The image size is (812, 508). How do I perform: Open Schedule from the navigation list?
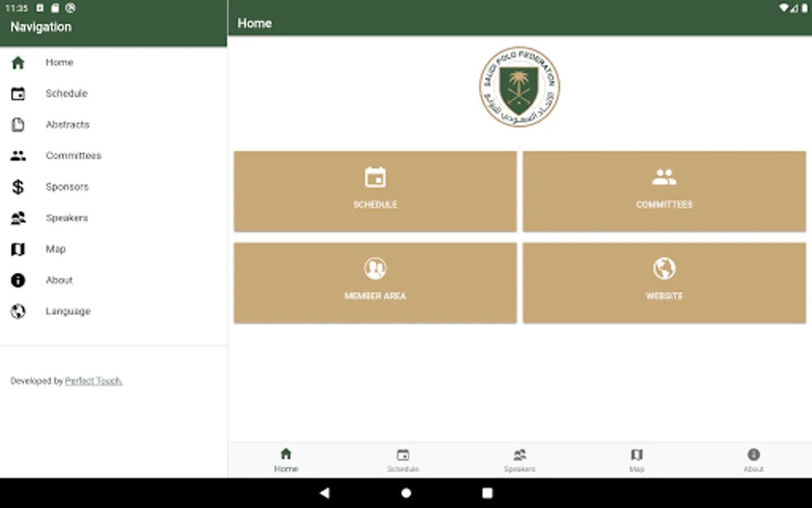point(113,94)
